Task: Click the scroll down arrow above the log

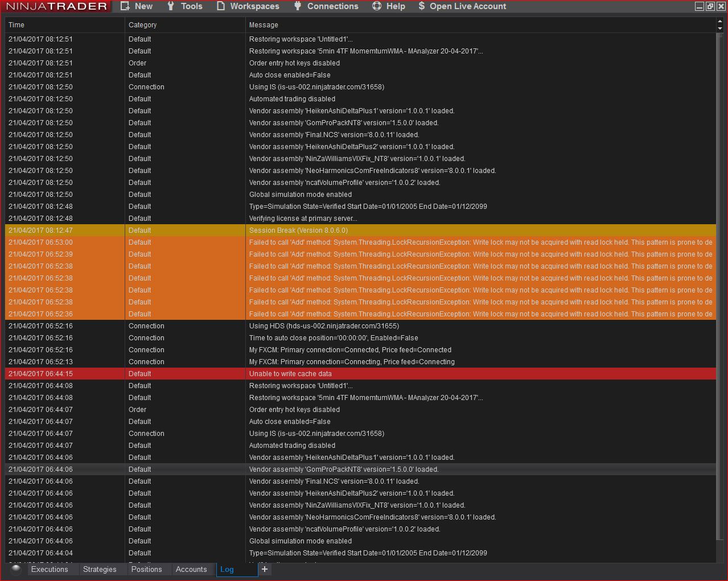Action: [x=720, y=28]
